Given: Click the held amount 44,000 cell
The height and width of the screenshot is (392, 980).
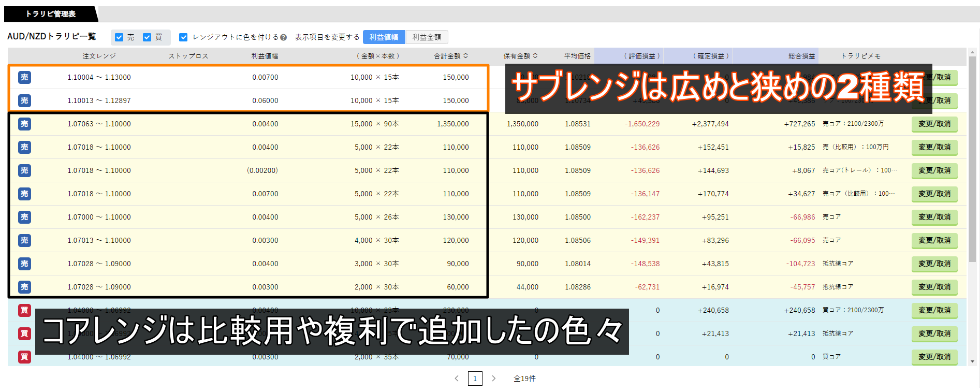Looking at the screenshot, I should [x=528, y=287].
